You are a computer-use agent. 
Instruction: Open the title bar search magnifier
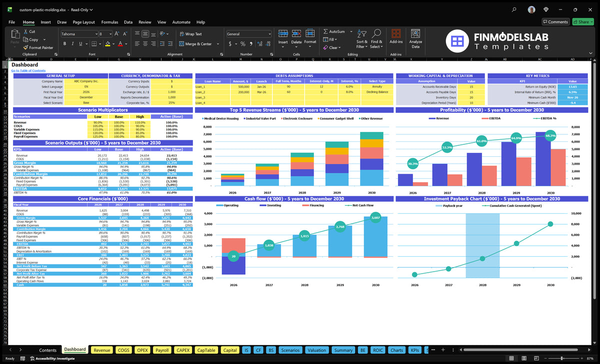tap(514, 9)
